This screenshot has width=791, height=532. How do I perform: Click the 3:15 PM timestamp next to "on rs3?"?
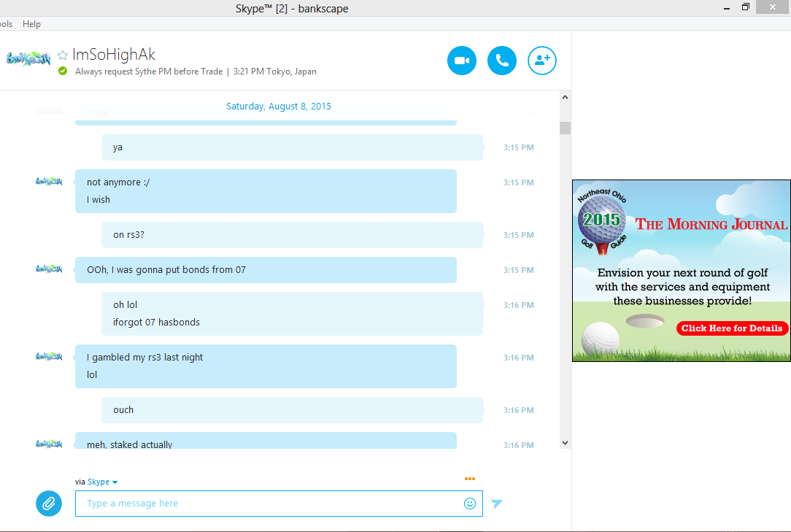tap(519, 235)
